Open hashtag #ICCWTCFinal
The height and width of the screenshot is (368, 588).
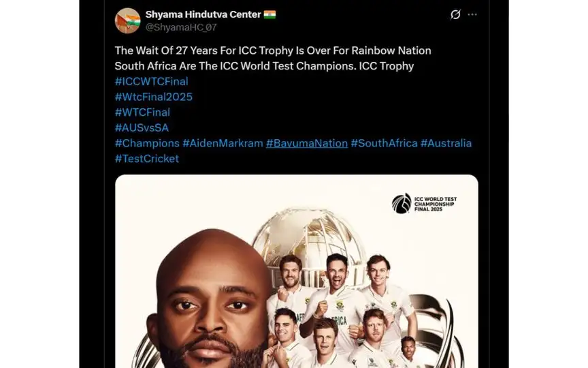(x=152, y=82)
